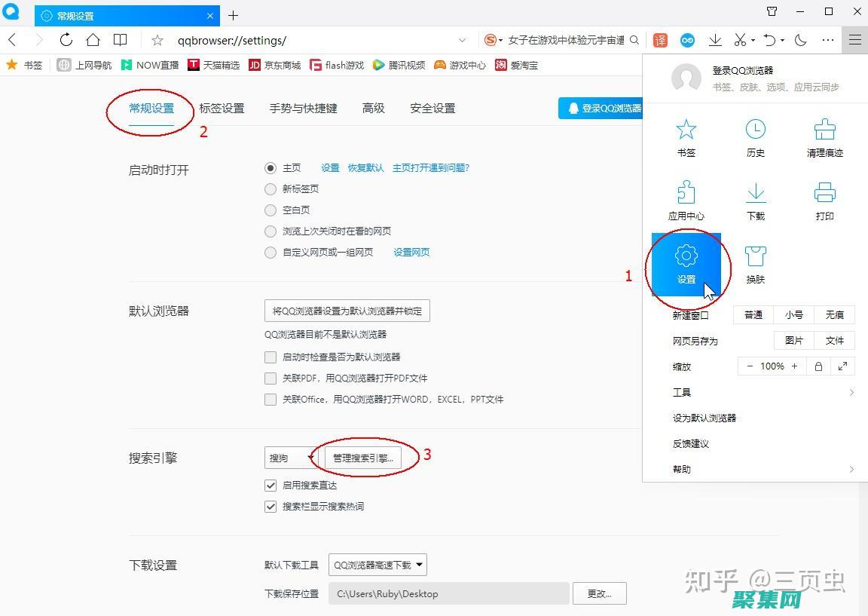
Task: Uncheck 启用搜索直达 checkbox
Action: (270, 486)
